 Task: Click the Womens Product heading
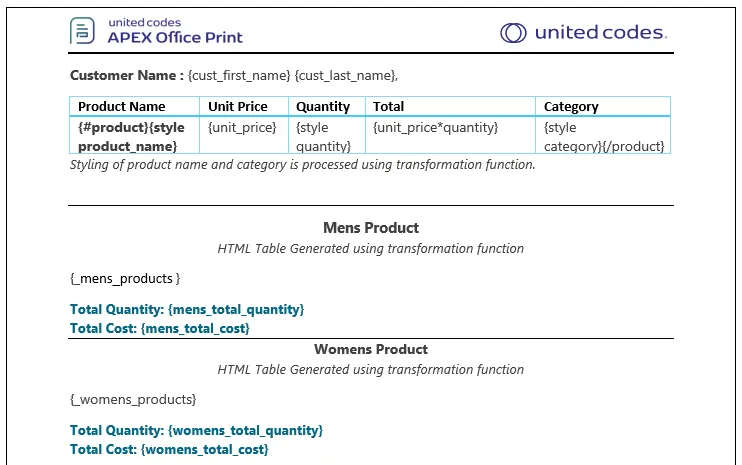[x=371, y=349]
